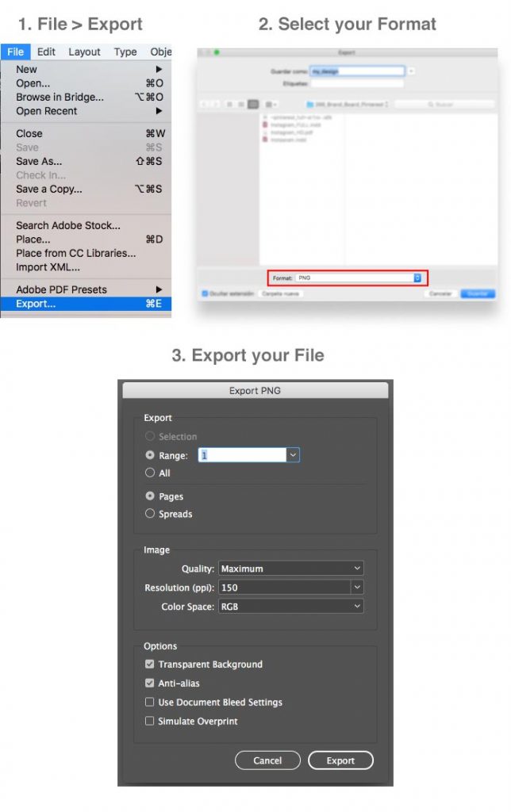Click the Range page number field
The width and height of the screenshot is (511, 812).
pyautogui.click(x=243, y=455)
